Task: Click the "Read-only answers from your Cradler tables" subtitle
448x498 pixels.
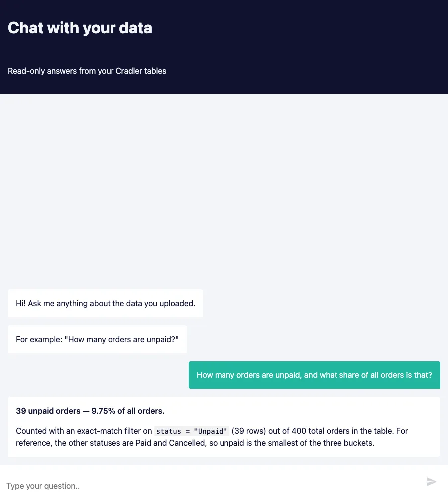Action: click(87, 71)
